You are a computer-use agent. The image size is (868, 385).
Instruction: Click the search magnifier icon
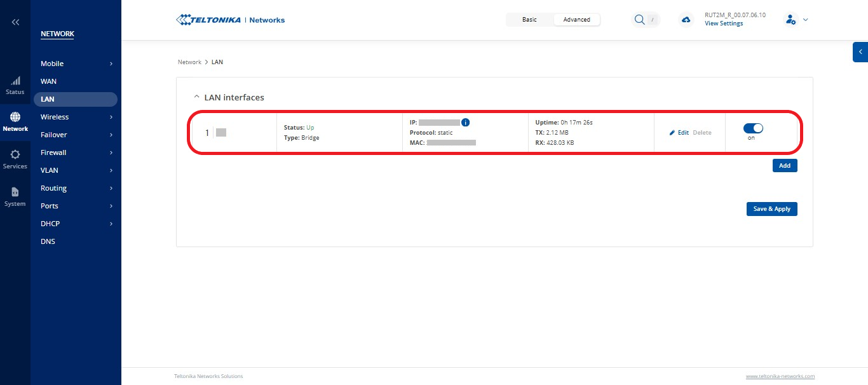click(639, 20)
